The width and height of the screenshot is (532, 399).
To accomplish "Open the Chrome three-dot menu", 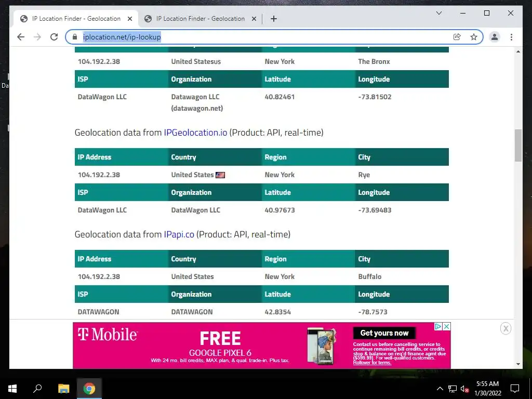I will point(511,37).
